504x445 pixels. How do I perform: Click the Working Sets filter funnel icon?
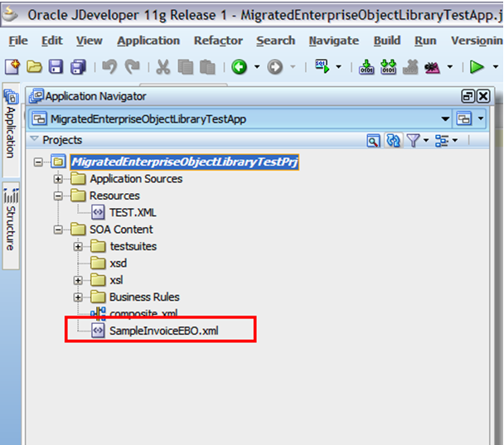[413, 140]
